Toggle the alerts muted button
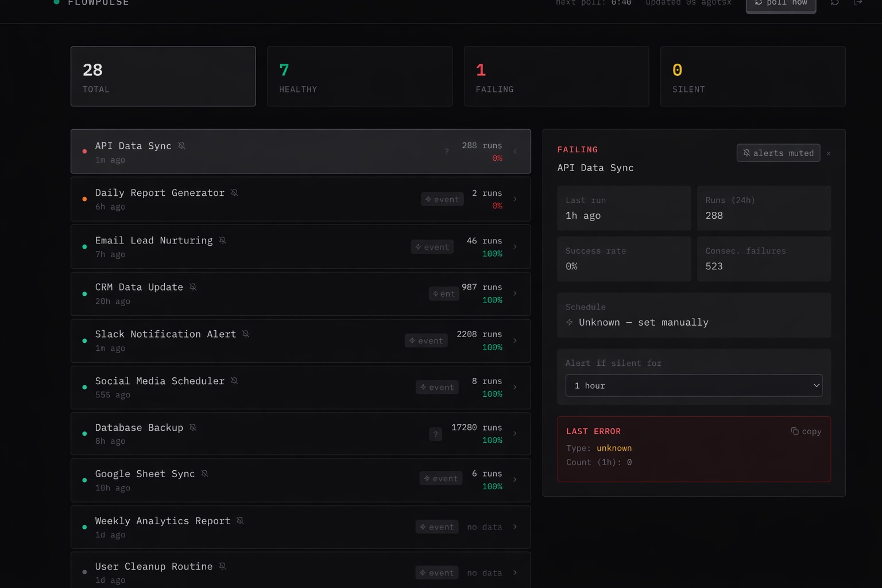This screenshot has width=882, height=588. [x=778, y=153]
